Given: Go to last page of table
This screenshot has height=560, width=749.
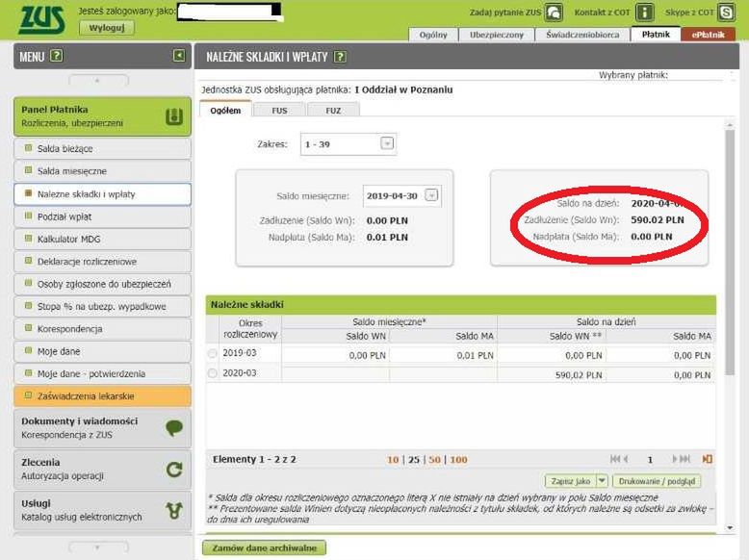Looking at the screenshot, I should point(685,459).
